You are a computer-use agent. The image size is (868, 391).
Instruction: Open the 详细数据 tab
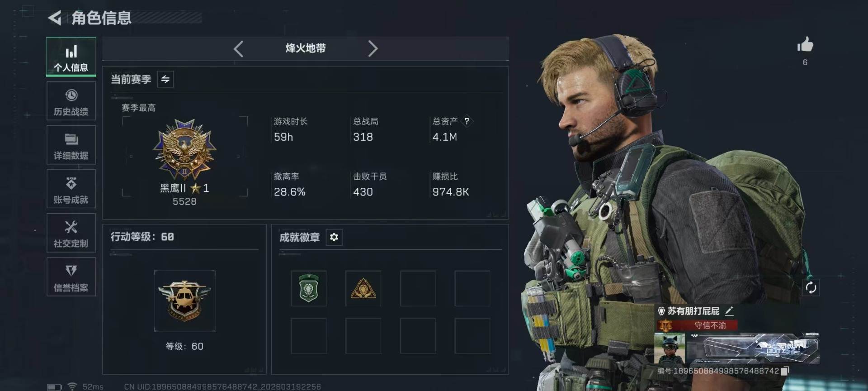(71, 145)
